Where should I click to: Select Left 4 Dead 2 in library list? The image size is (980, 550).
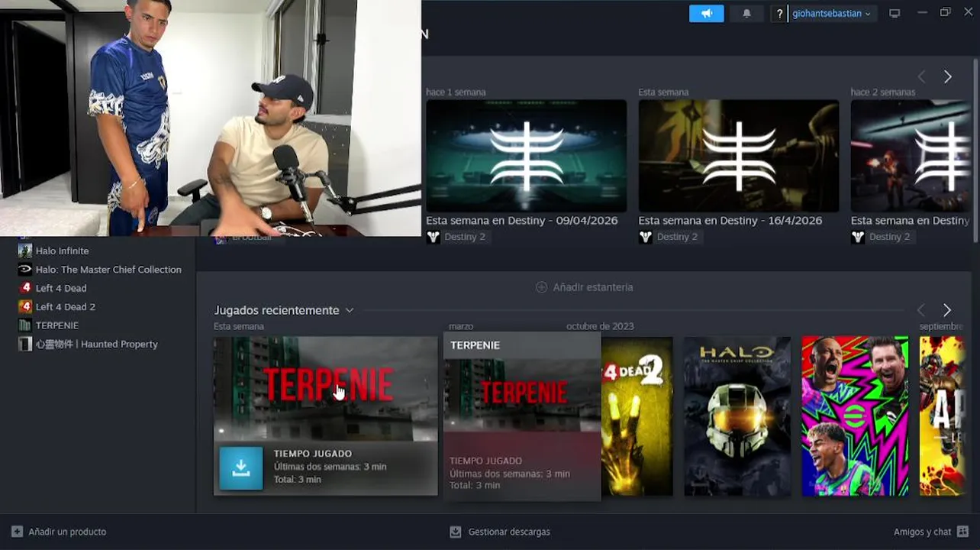click(66, 307)
